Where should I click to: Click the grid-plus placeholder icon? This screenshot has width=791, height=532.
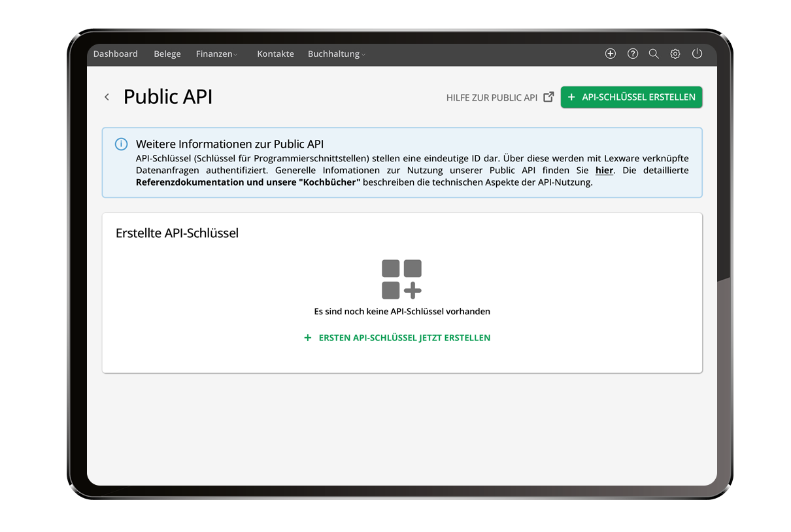[401, 279]
